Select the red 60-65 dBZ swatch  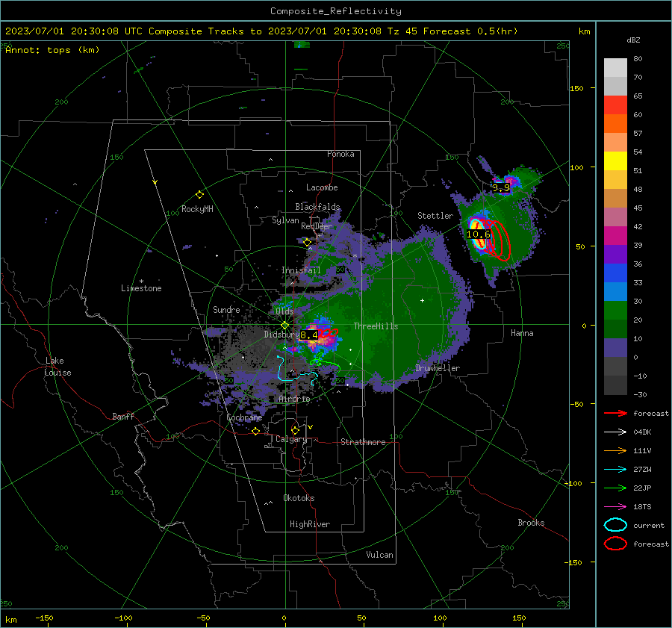click(x=615, y=105)
